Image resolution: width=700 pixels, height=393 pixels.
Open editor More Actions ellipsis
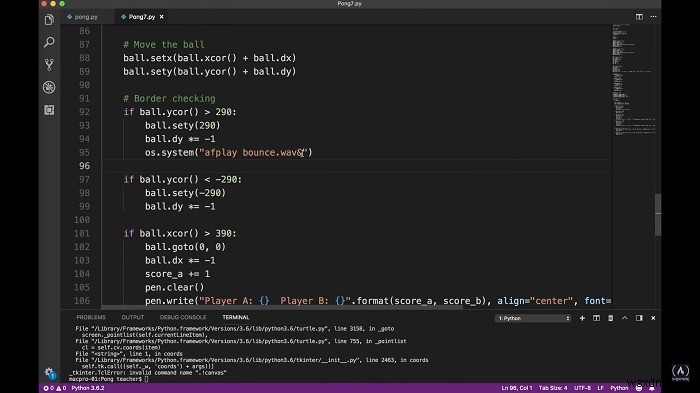(653, 17)
